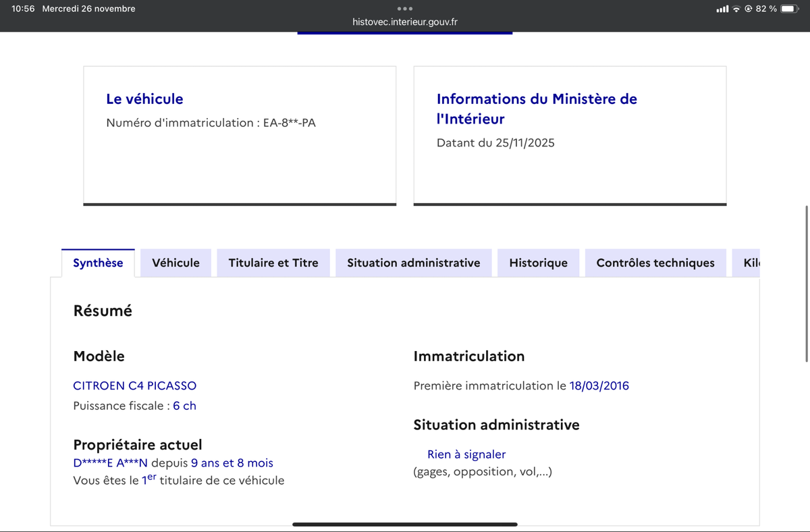Tap the home indicator bar at bottom
The image size is (810, 532).
[x=405, y=524]
